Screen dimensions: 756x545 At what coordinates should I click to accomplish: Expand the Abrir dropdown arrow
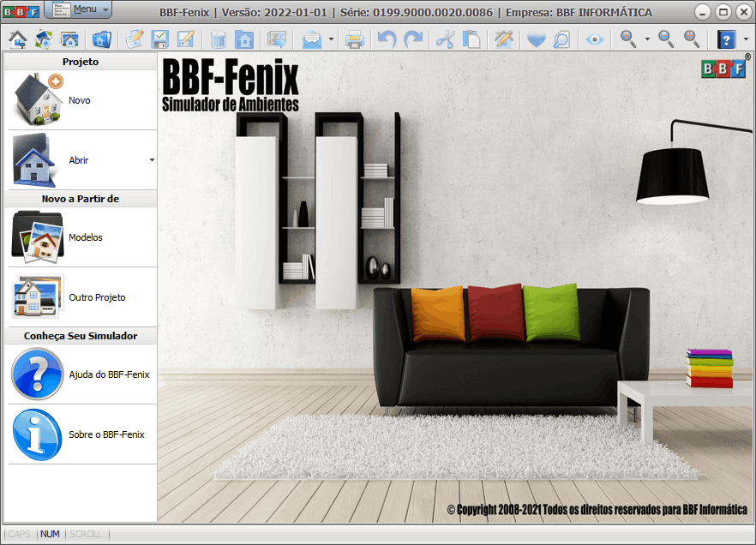point(152,160)
